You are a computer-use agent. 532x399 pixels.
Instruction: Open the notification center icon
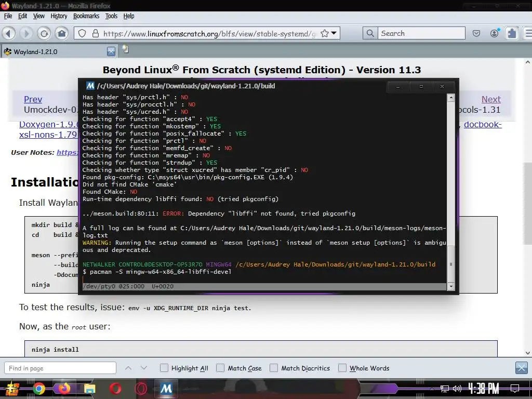[515, 389]
